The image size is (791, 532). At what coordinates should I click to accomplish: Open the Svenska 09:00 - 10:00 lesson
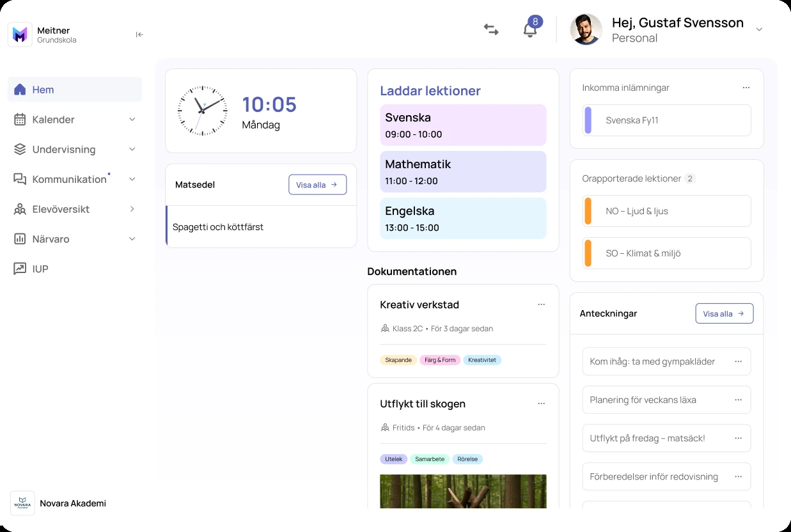[463, 125]
